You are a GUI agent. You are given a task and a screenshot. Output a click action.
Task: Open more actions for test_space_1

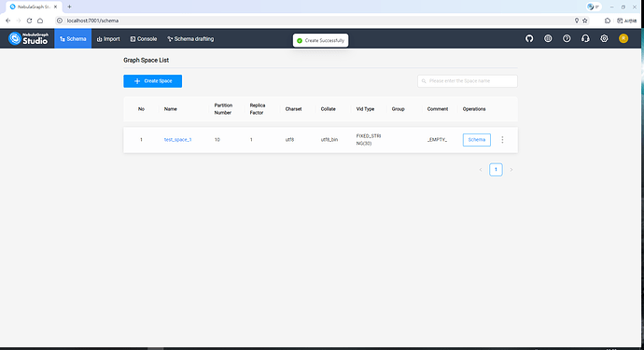502,140
